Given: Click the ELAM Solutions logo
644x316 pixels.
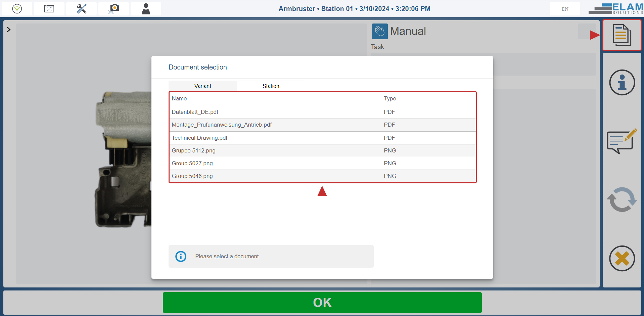Looking at the screenshot, I should 617,8.
